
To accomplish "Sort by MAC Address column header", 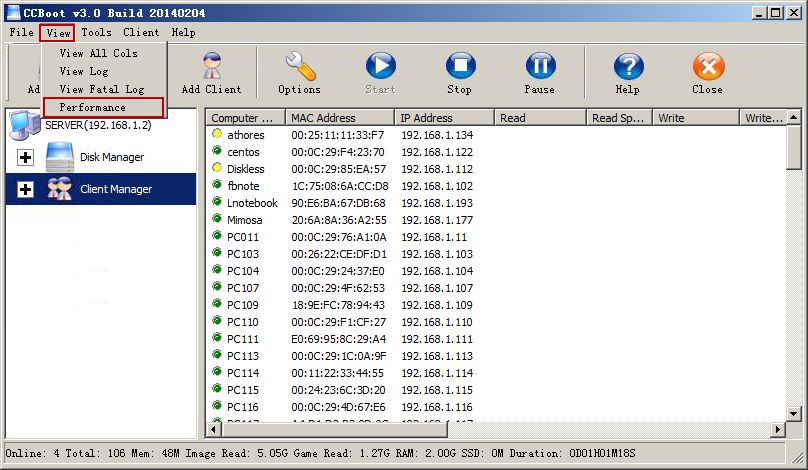I will coord(340,118).
